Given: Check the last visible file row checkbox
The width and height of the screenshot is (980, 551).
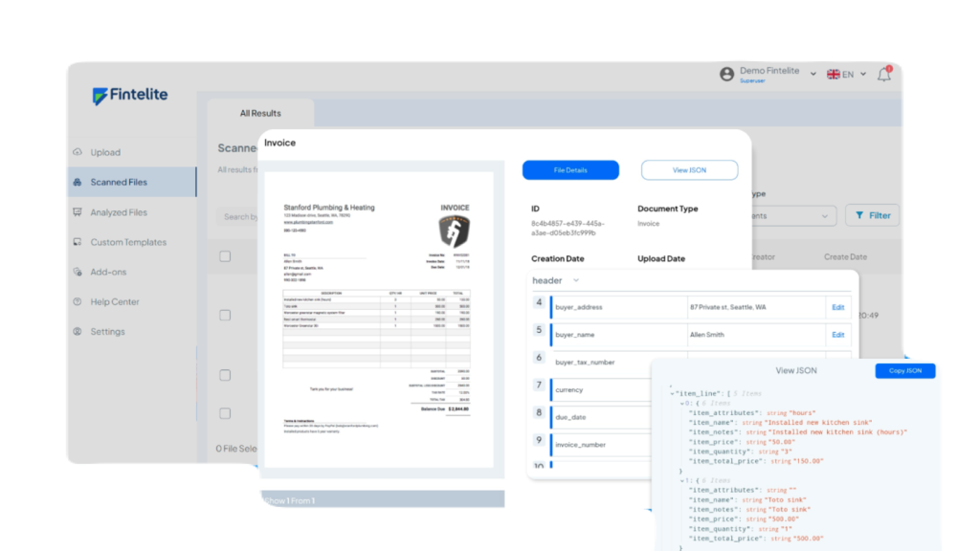Looking at the screenshot, I should click(225, 413).
